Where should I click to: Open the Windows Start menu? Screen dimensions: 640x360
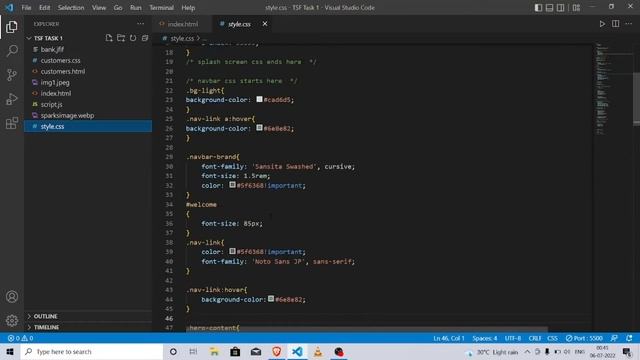pos(10,351)
